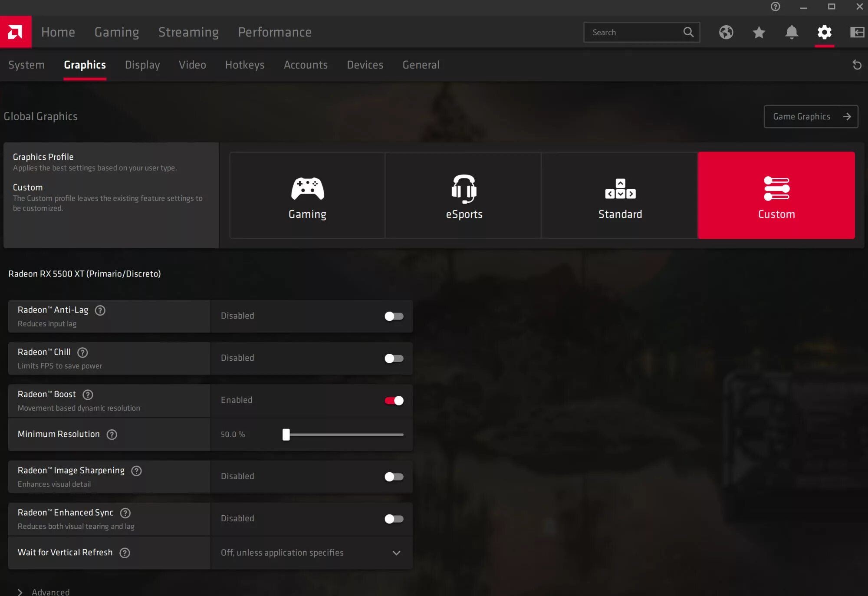Enable Radeon Chill toggle
The image size is (868, 596).
coord(394,358)
